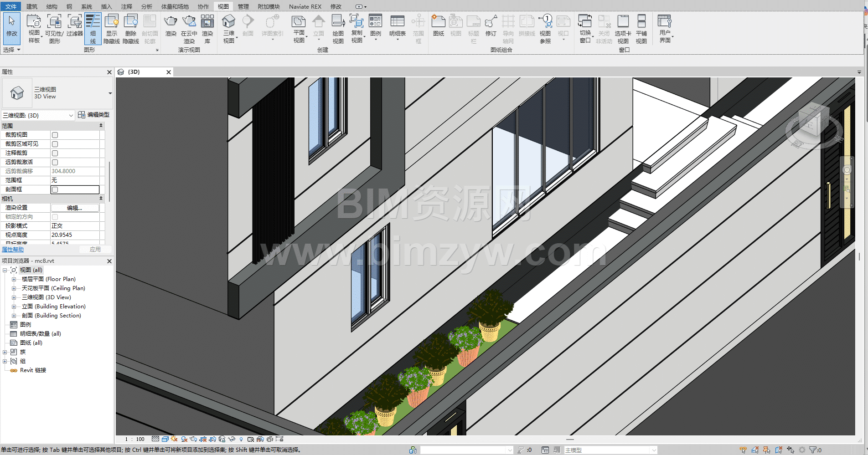Click Duplicate View (复制视图) icon
The height and width of the screenshot is (455, 868).
(357, 28)
